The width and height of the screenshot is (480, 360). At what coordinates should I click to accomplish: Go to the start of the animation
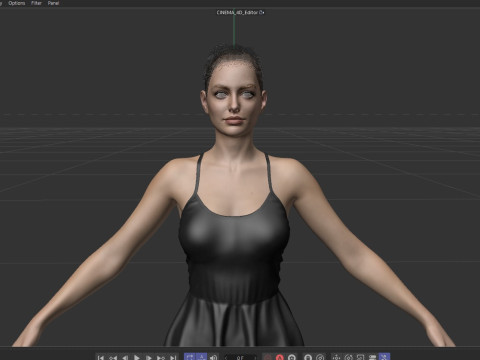click(x=101, y=358)
